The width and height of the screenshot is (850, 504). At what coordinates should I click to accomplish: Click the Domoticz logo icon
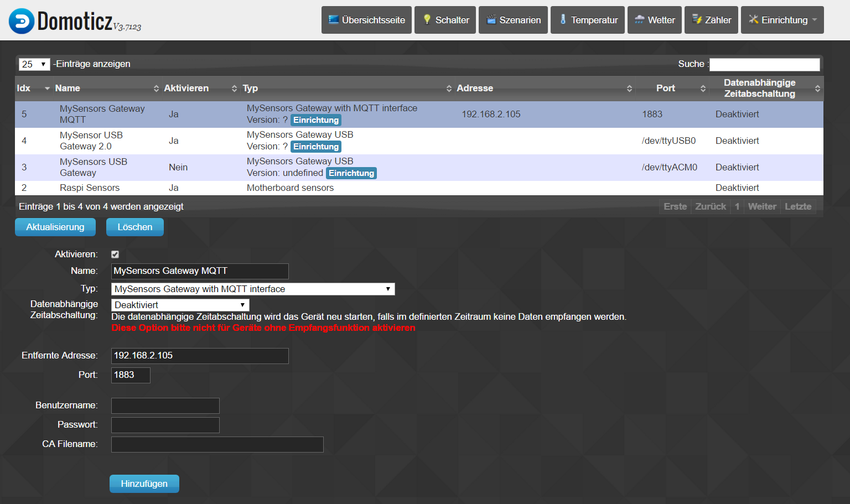[x=22, y=21]
